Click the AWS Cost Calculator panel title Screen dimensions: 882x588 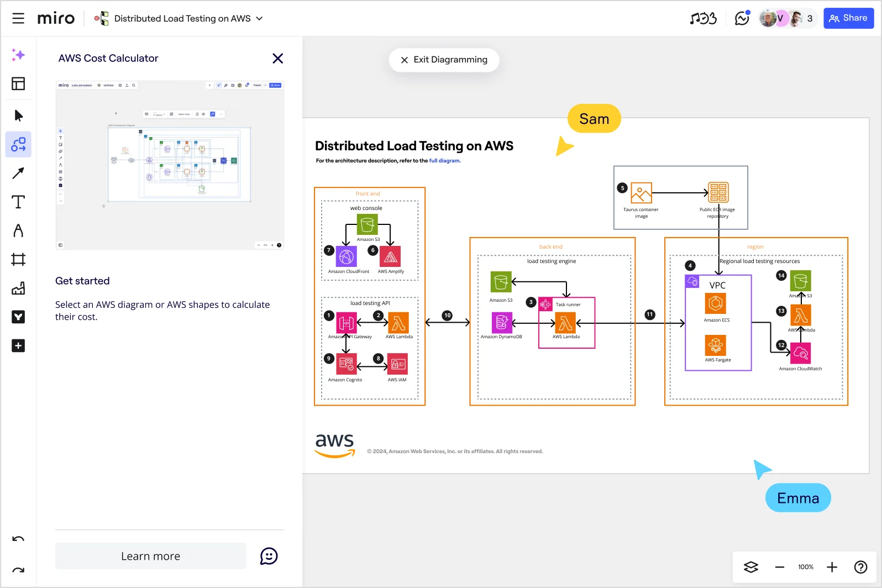[108, 58]
